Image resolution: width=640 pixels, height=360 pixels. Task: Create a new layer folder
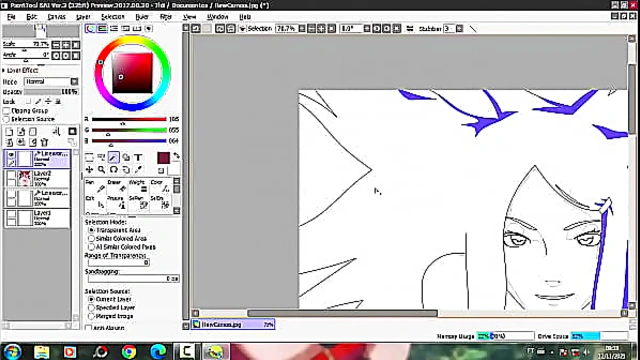pyautogui.click(x=33, y=131)
